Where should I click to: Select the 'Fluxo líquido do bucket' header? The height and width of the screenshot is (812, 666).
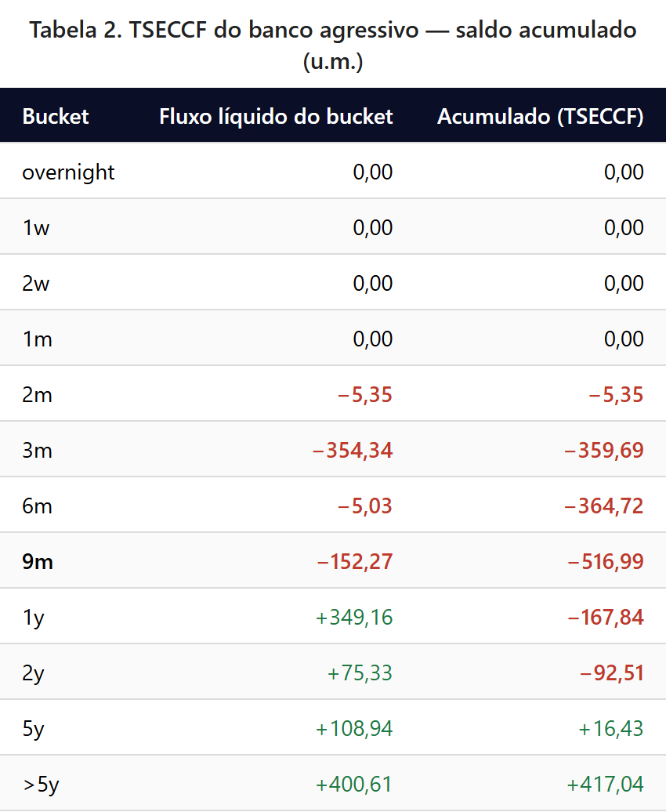coord(276,117)
